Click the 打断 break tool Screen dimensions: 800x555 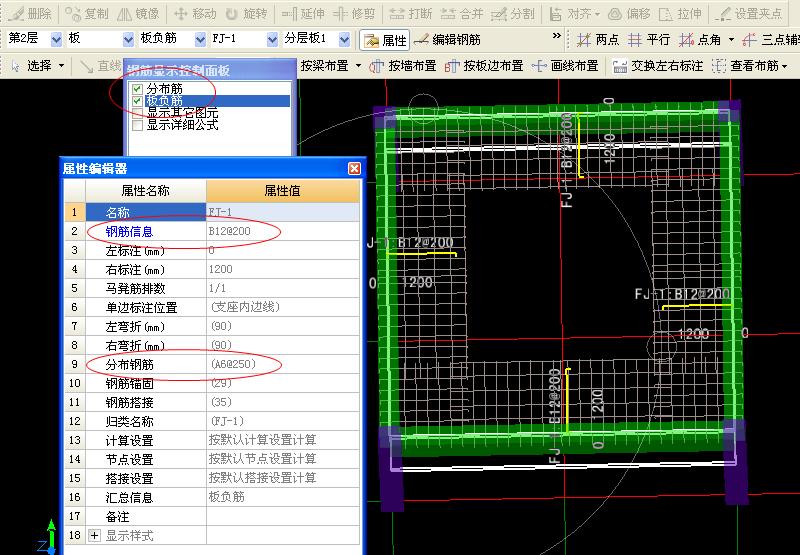[410, 13]
